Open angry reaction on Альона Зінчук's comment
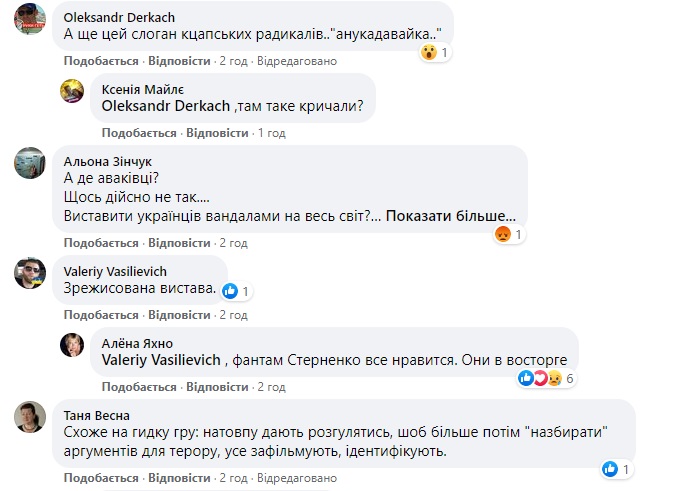 (x=503, y=235)
